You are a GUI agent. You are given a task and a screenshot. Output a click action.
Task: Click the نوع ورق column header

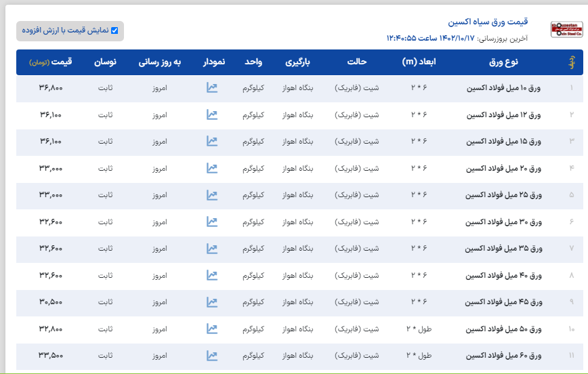pos(503,62)
